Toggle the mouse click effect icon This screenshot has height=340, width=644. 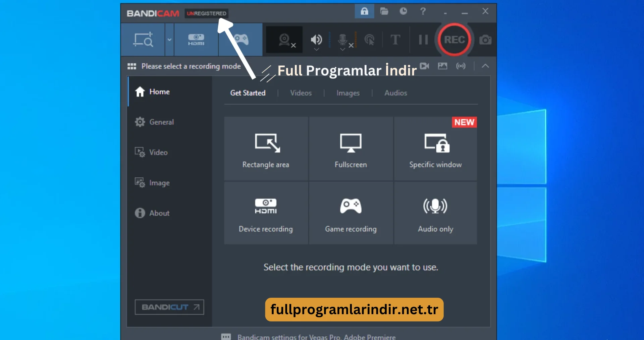369,40
